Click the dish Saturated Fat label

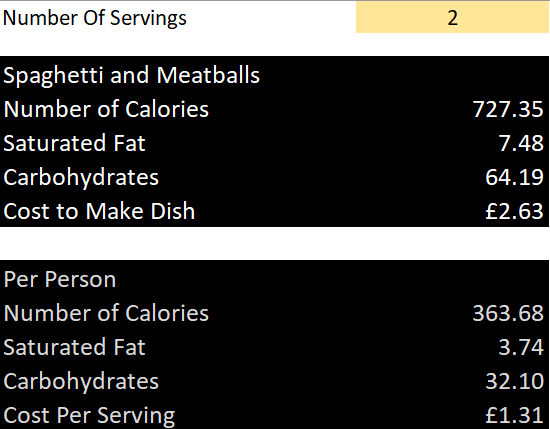[74, 143]
